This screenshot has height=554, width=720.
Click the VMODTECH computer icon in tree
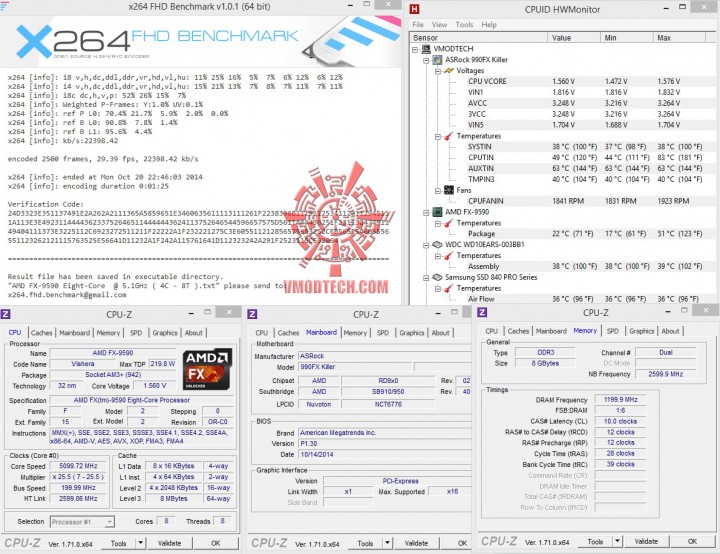426,49
